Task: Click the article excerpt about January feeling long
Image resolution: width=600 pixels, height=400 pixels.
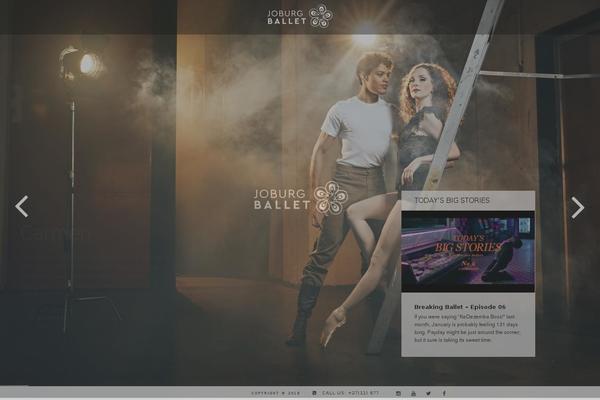Action: [467, 328]
